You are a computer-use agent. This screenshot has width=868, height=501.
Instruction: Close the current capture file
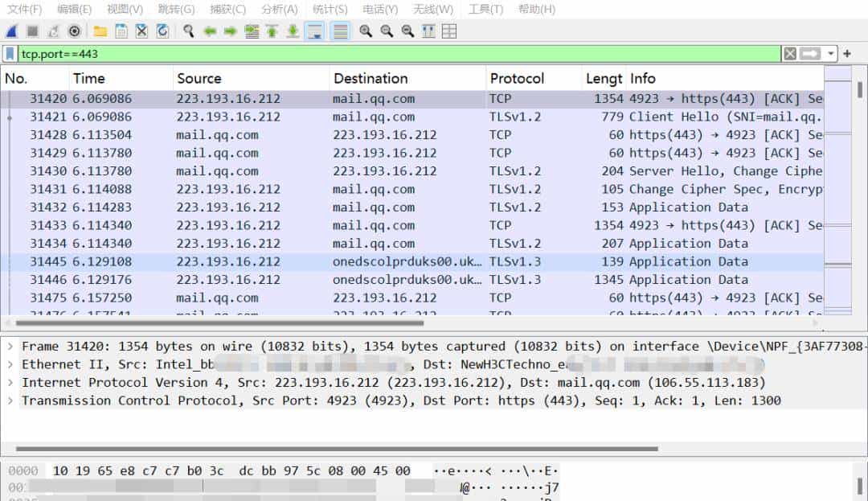tap(141, 31)
